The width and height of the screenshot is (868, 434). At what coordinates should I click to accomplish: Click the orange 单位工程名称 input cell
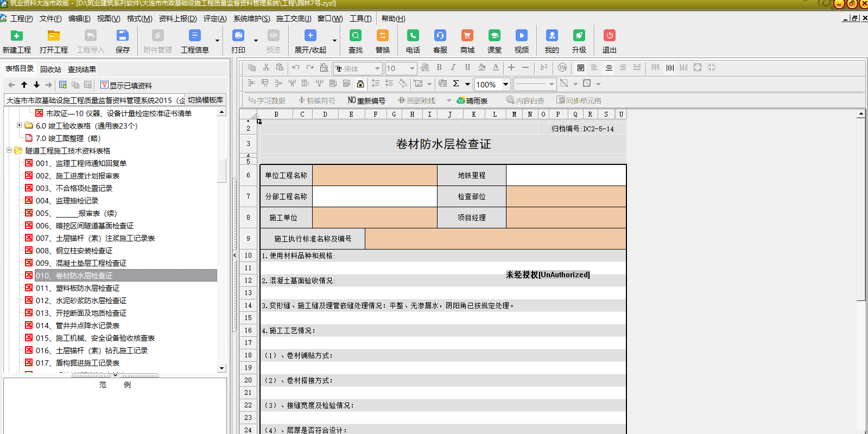375,175
